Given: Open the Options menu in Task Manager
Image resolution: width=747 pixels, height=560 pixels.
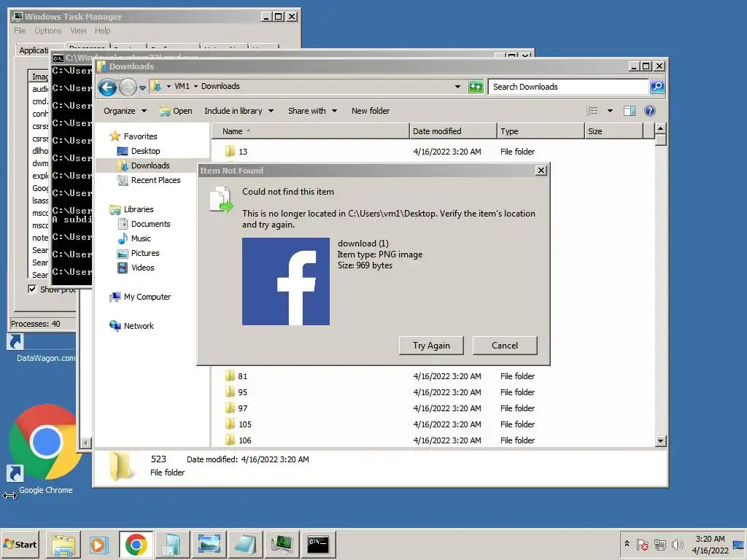Looking at the screenshot, I should click(47, 31).
